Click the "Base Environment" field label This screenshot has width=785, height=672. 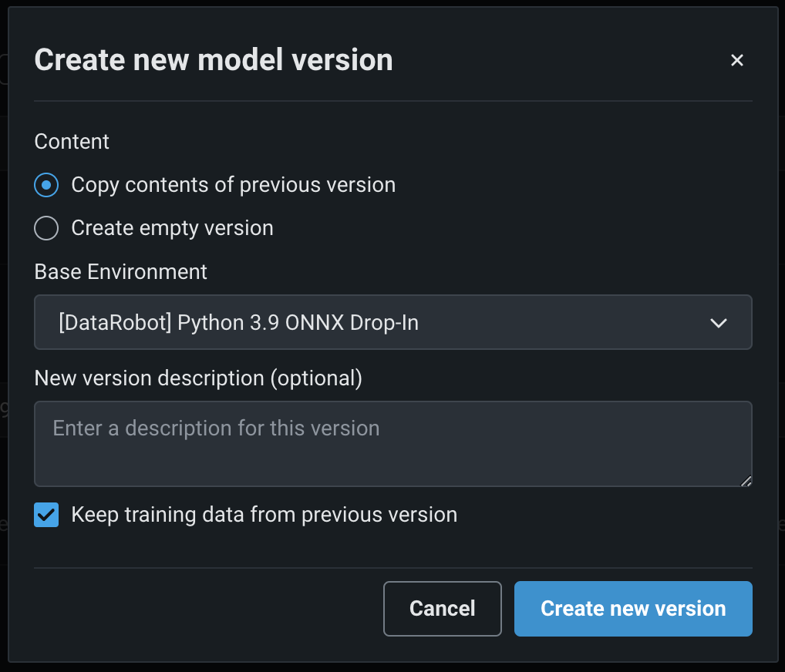point(121,272)
